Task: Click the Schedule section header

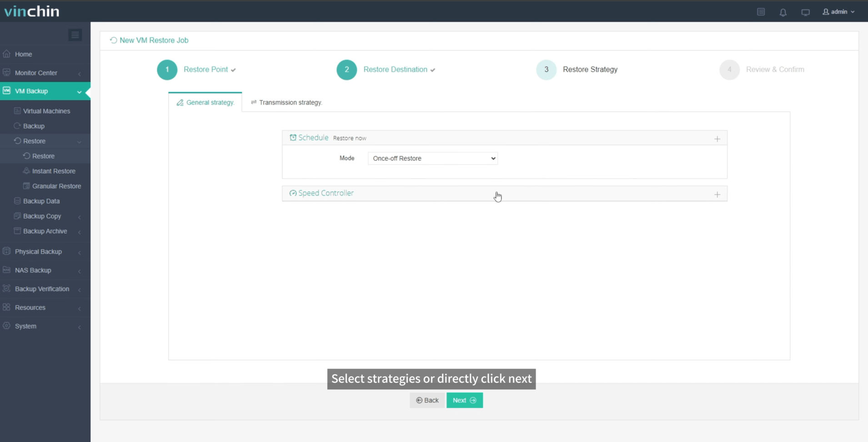Action: point(504,138)
